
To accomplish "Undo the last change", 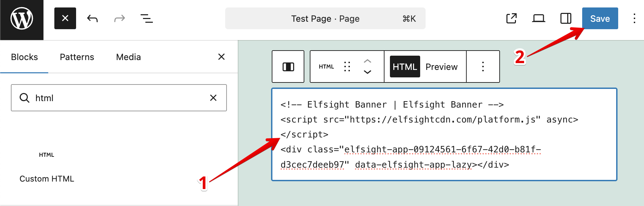I will (92, 18).
